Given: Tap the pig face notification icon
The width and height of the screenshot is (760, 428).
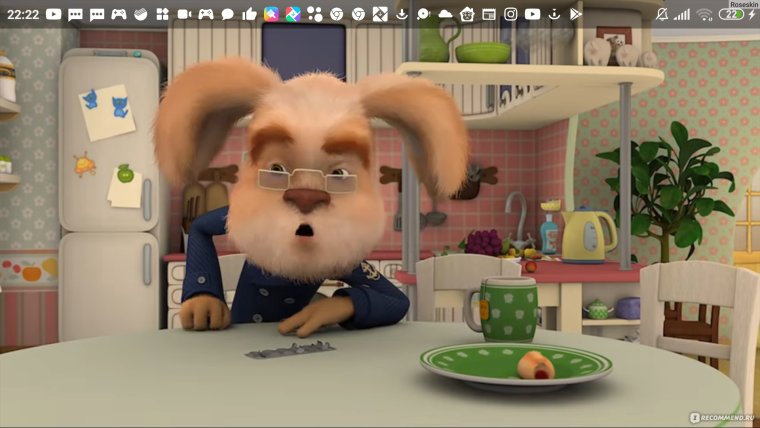Looking at the screenshot, I should point(467,14).
